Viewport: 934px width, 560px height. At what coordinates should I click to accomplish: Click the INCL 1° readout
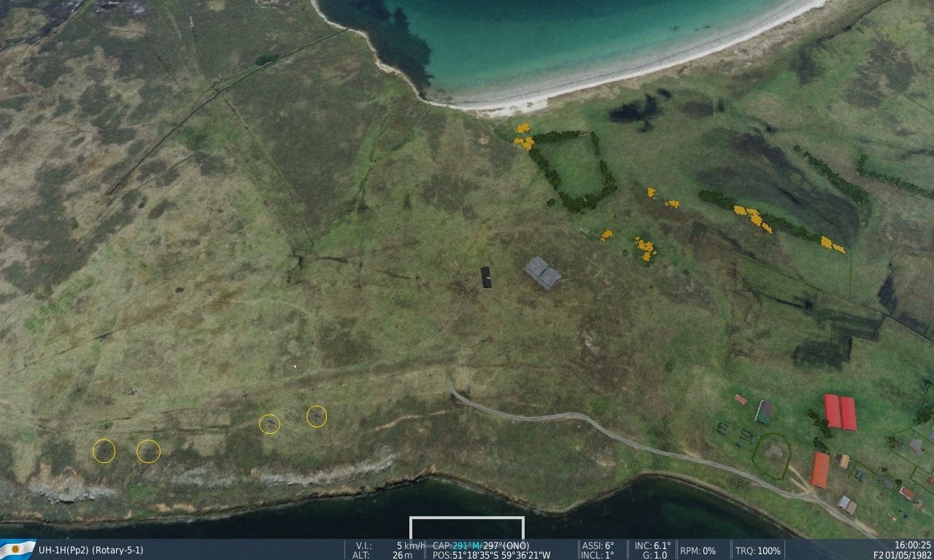click(x=598, y=555)
